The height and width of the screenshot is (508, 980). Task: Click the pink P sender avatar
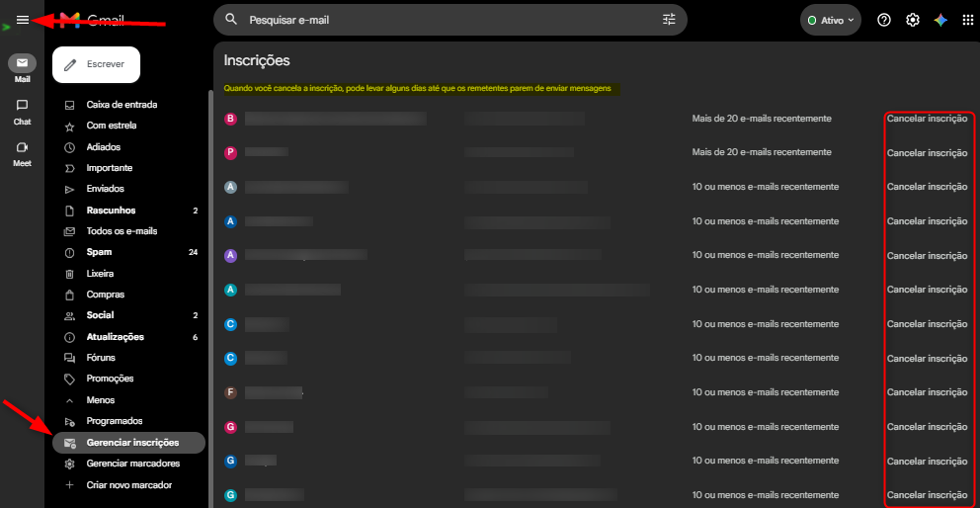tap(230, 152)
